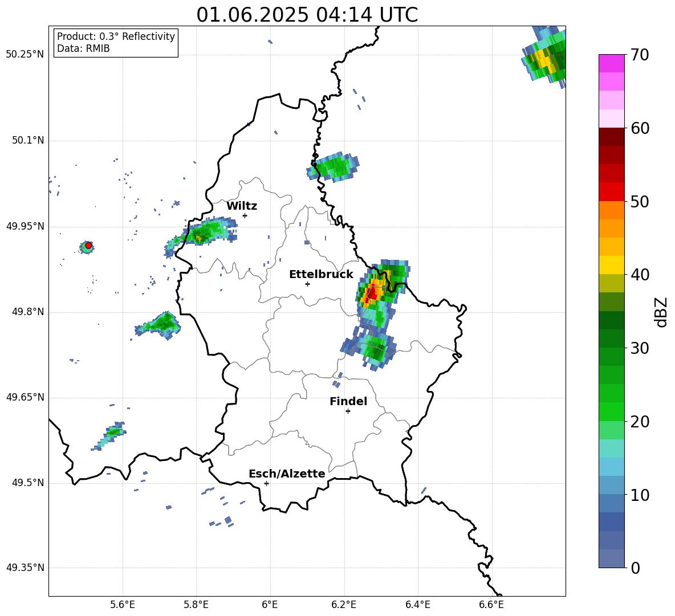This screenshot has width=675, height=616.
Task: Click the 30 tick label on the colorbar
Action: (x=639, y=348)
